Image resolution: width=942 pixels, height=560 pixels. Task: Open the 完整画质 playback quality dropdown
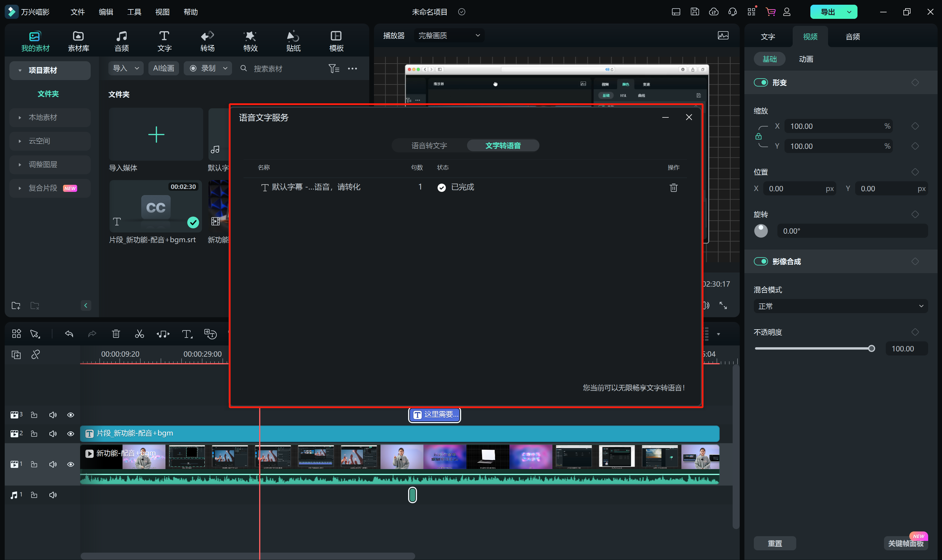coord(448,36)
